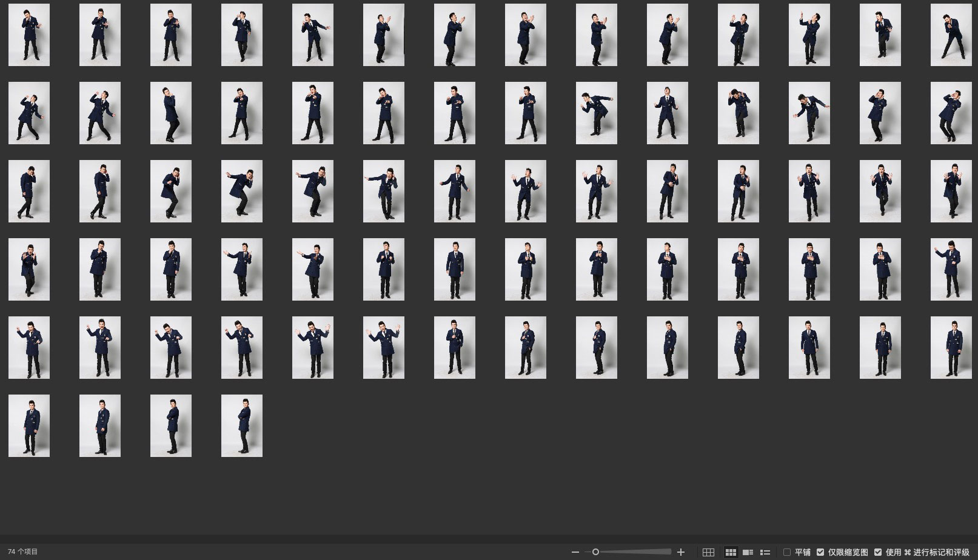Switch to thumbnails-only grid view

coord(731,552)
